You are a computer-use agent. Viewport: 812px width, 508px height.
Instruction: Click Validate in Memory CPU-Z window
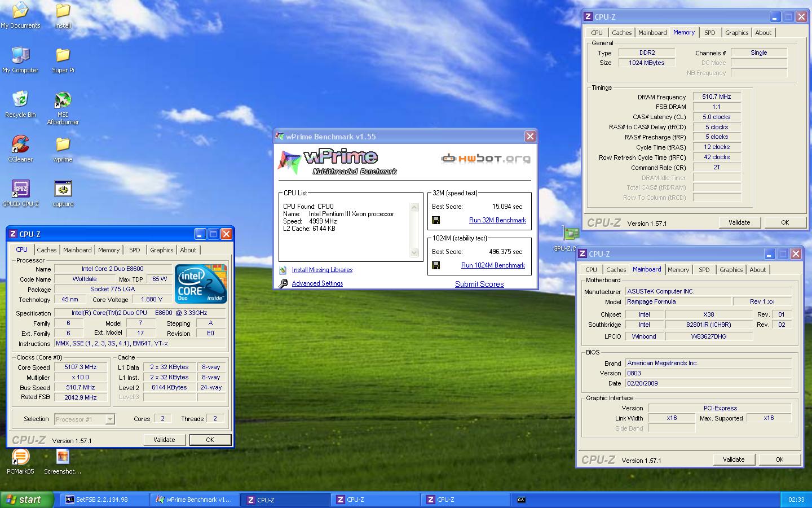point(739,222)
